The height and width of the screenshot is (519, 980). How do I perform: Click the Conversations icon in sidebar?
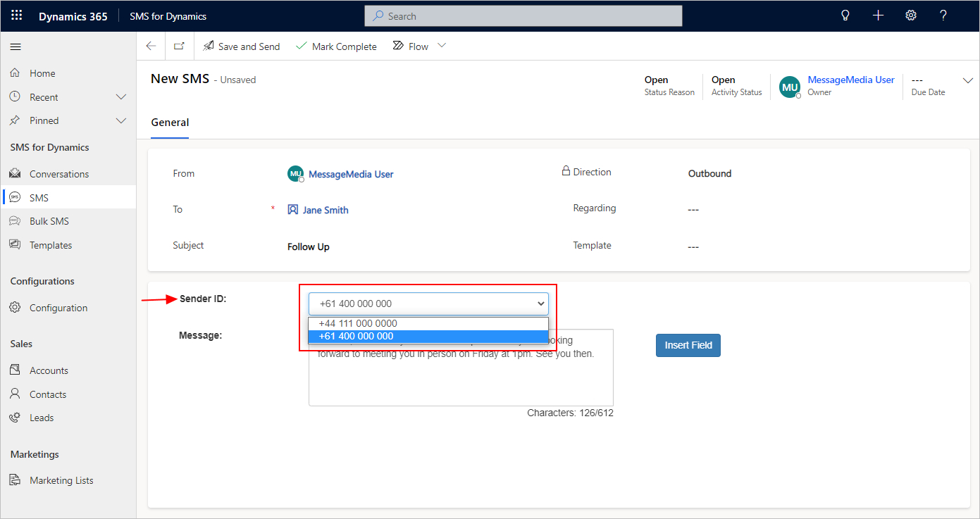point(15,173)
